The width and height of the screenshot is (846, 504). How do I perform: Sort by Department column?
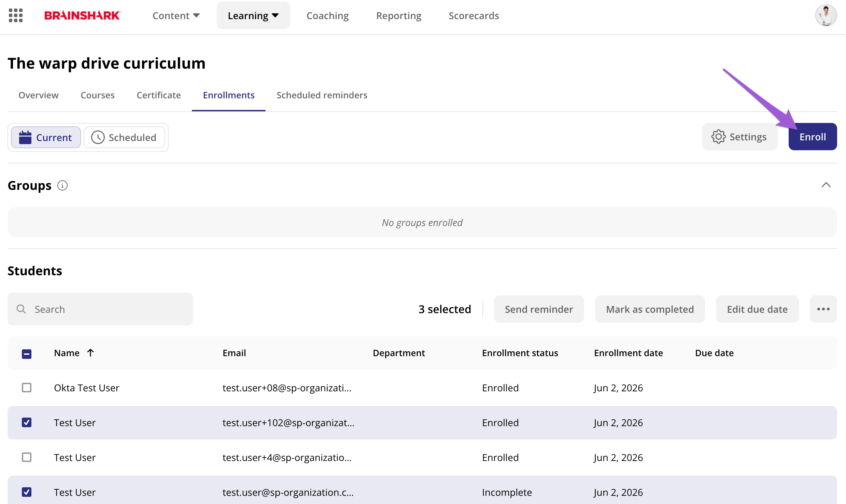(399, 353)
